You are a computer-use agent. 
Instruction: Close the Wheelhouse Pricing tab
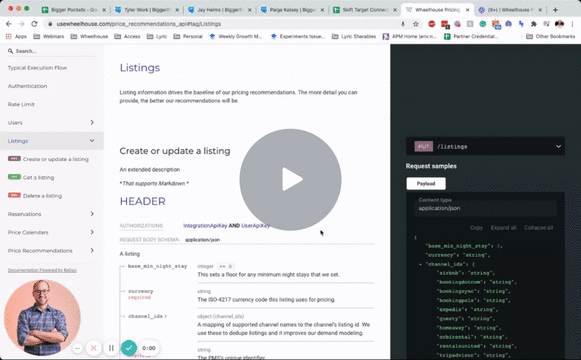coord(467,10)
